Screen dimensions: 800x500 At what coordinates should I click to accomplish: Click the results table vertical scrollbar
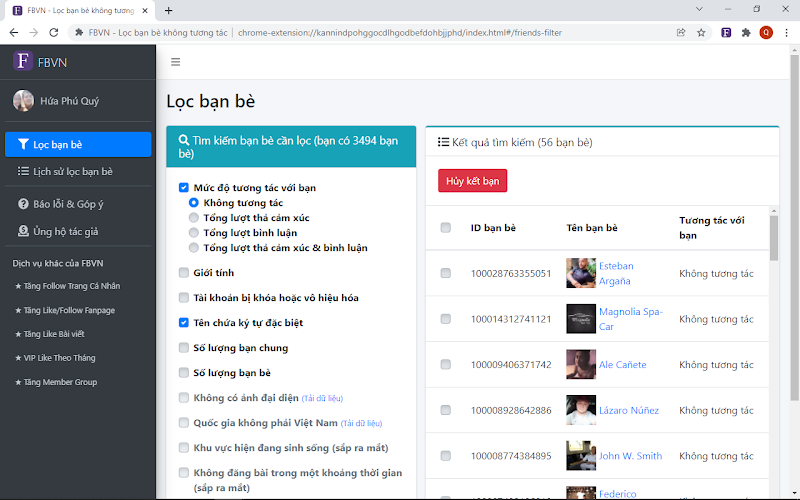(774, 238)
